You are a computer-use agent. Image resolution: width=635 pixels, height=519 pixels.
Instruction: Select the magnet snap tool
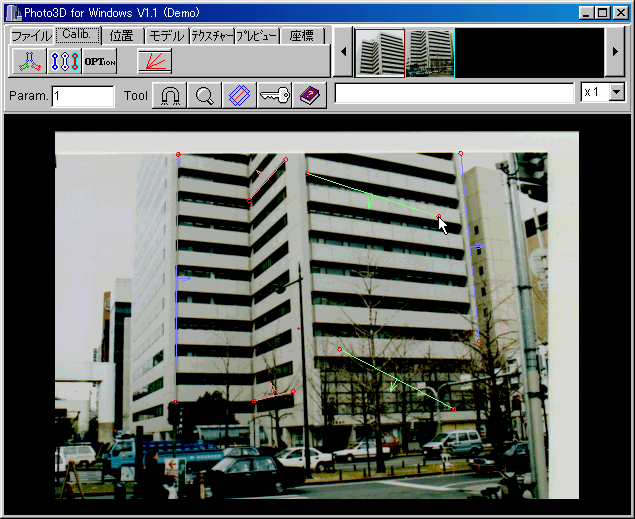point(170,96)
